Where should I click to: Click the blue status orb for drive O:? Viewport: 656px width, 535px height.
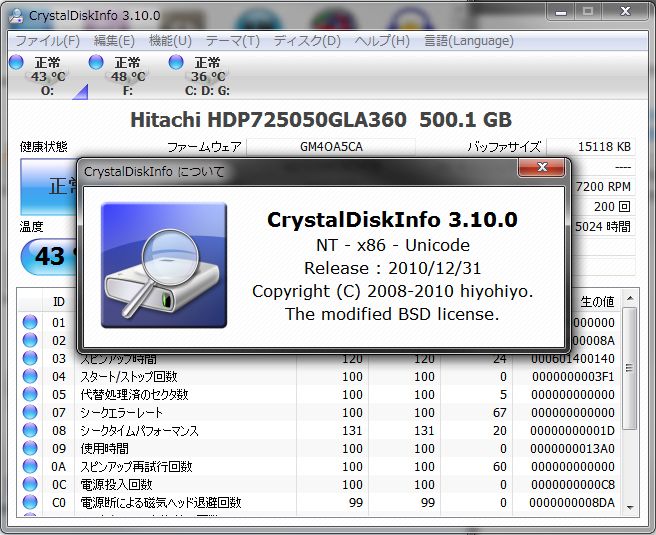click(x=16, y=62)
